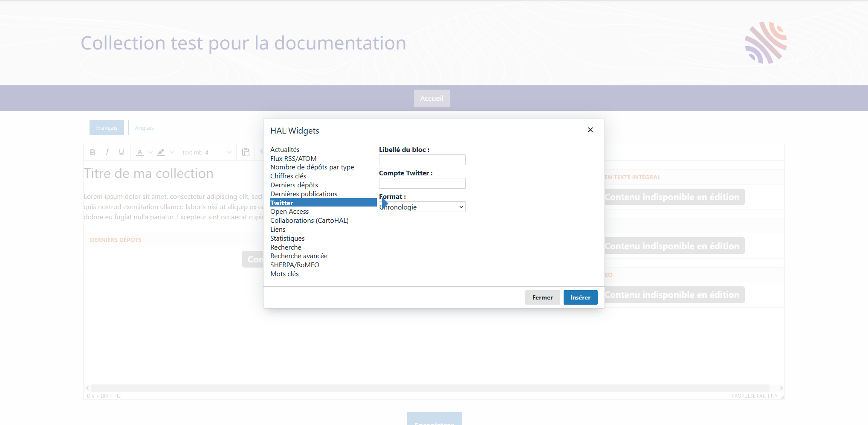Click the Collection test pour la documentation title
Screen dimensions: 868x425
pyautogui.click(x=243, y=43)
